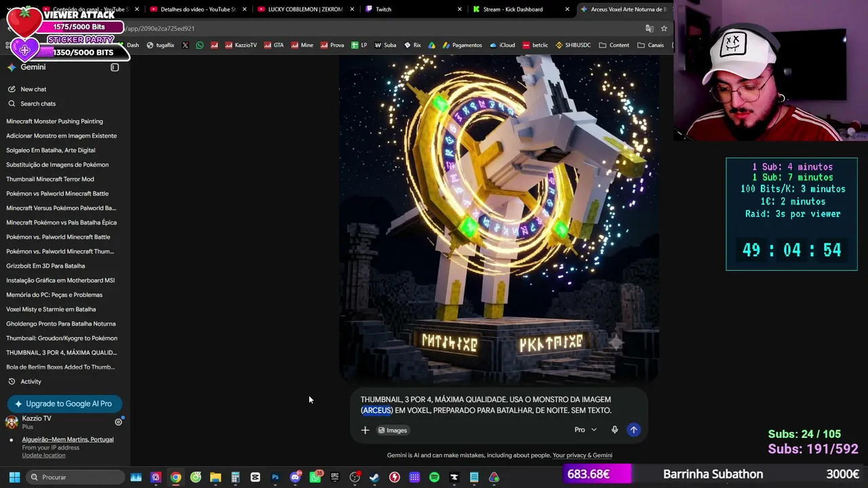Open the iCloud bookmark
This screenshot has height=488, width=868.
[x=502, y=45]
